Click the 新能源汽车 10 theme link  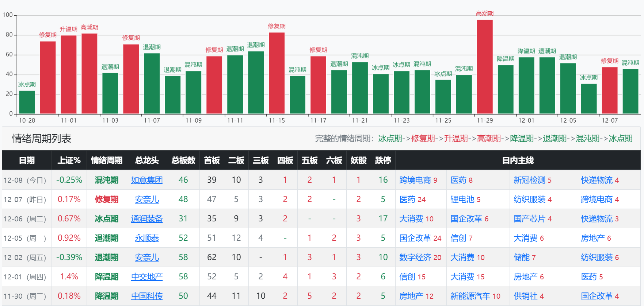pos(475,296)
